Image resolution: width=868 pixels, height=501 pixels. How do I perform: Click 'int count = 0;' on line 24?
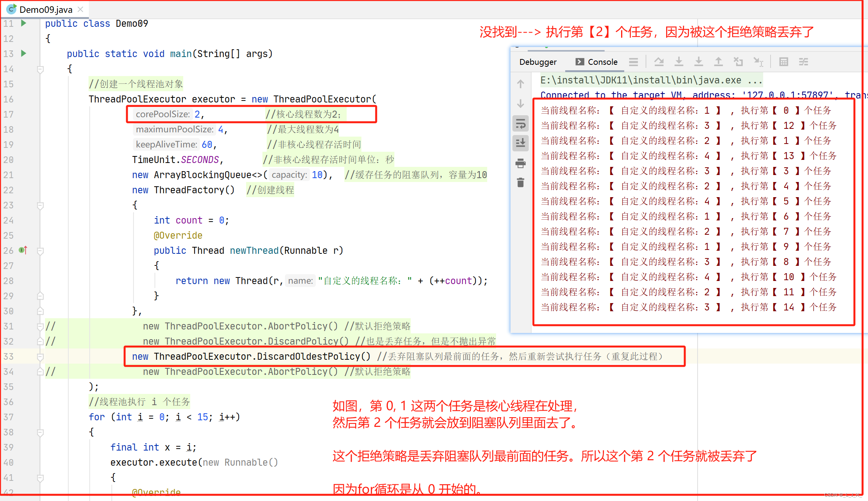(x=191, y=220)
